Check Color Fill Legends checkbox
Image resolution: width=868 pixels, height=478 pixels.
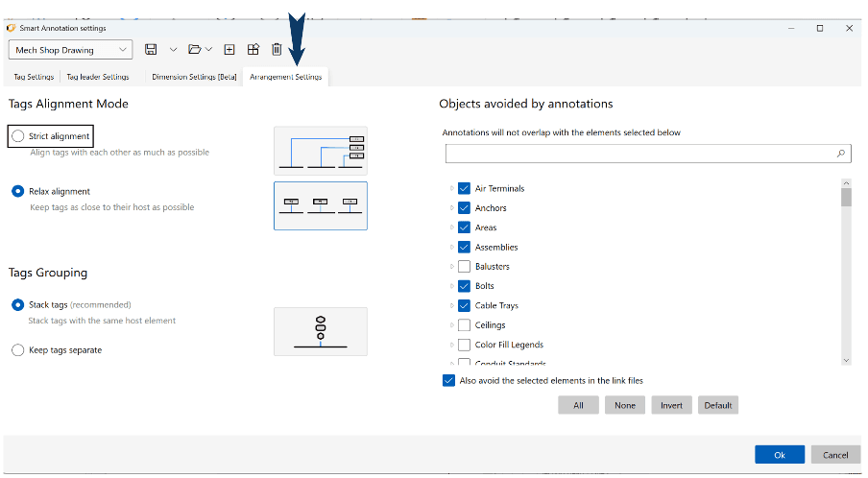tap(464, 345)
